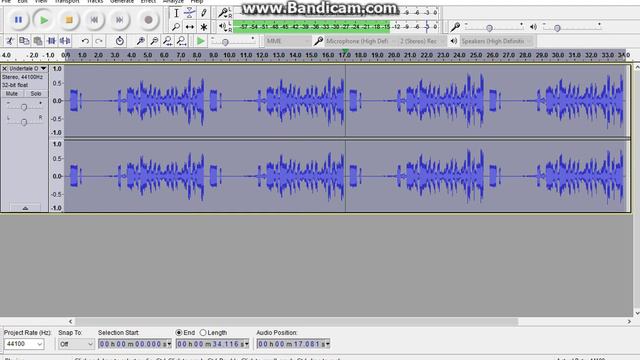Viewport: 640px width, 360px height.
Task: Open Selection Start time format arrow
Action: (x=169, y=344)
